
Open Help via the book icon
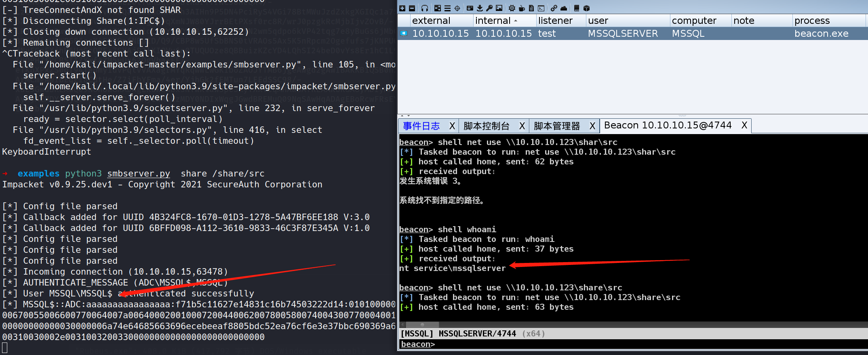pos(577,8)
